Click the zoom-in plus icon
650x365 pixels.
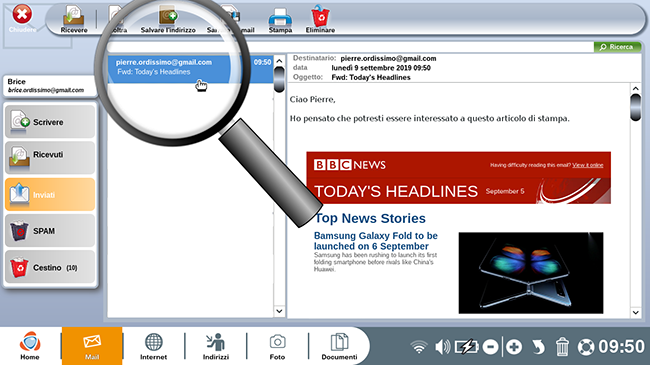[x=514, y=347]
